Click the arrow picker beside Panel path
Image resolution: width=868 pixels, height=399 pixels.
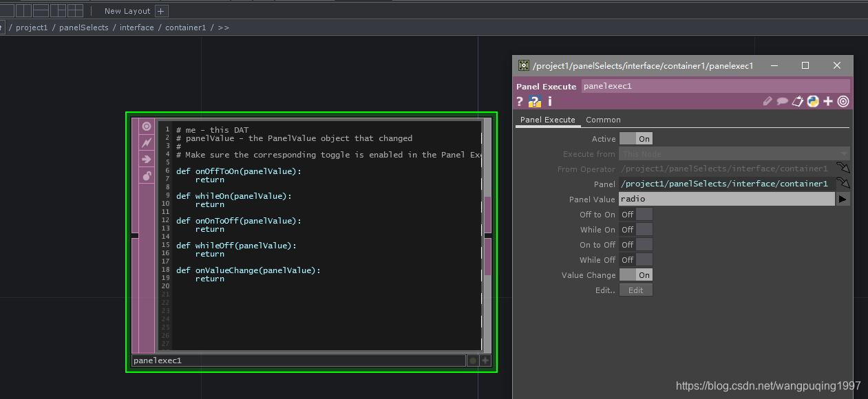843,184
